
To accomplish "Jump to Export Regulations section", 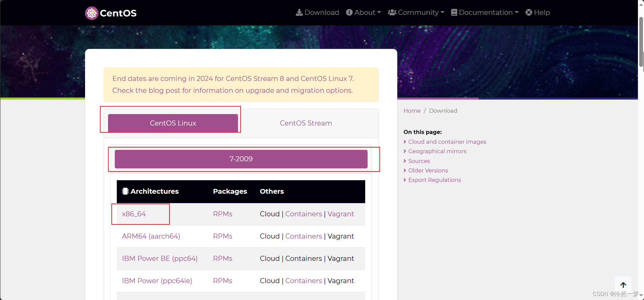I will pyautogui.click(x=434, y=180).
